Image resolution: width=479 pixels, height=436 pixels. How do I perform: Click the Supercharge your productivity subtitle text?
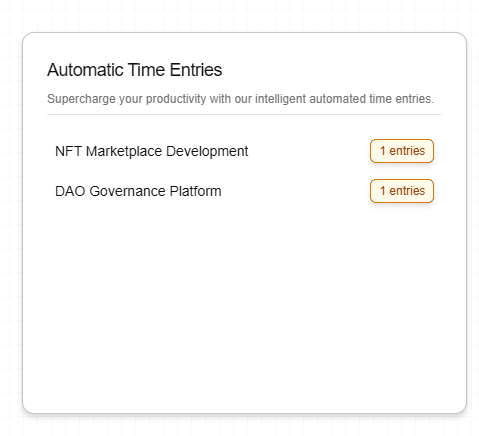click(240, 99)
